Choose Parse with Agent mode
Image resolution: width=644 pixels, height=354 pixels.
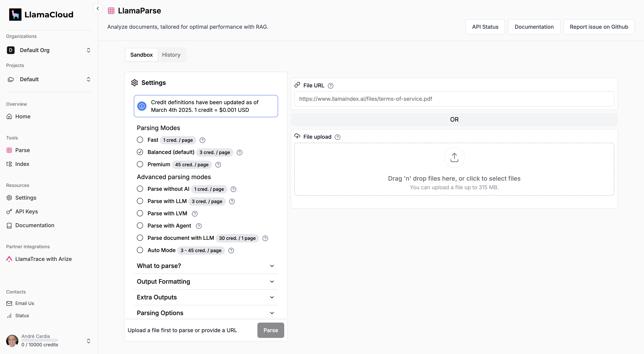tap(140, 226)
